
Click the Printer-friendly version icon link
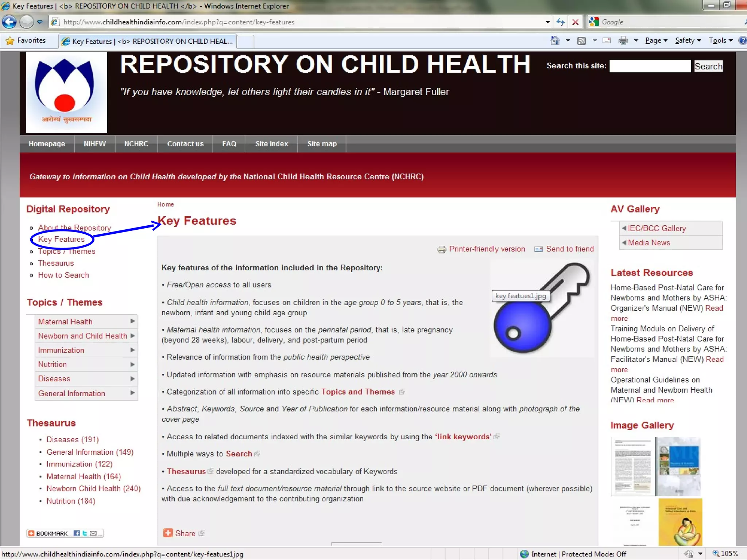point(442,249)
